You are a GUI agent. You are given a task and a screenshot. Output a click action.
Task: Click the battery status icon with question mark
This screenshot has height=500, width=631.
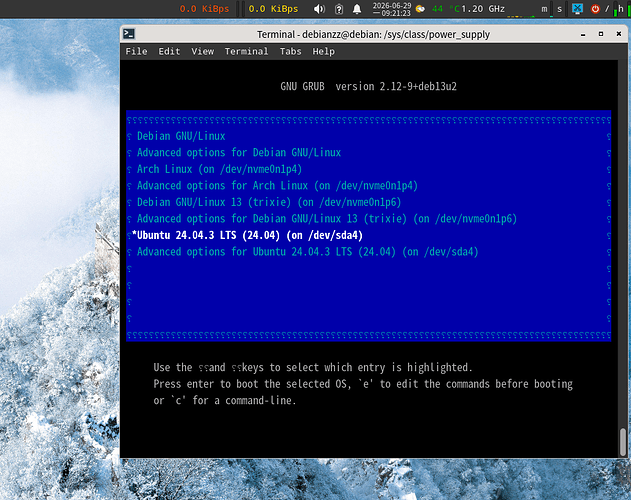pos(339,9)
